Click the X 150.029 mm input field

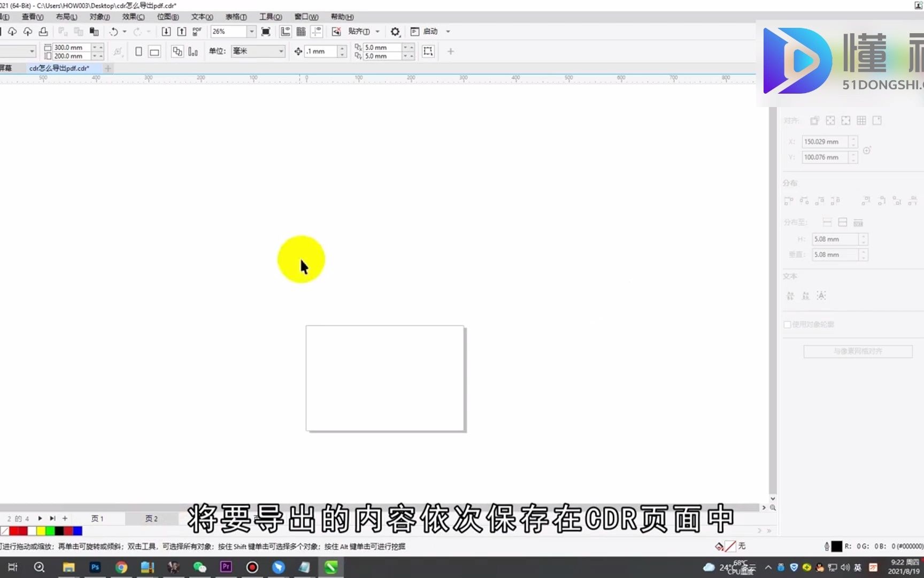[x=825, y=142]
